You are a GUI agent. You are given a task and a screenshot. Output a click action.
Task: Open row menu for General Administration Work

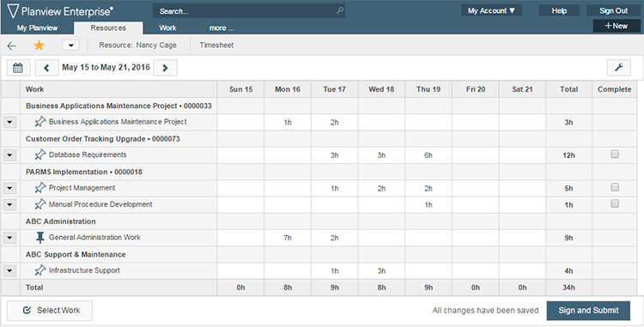click(x=9, y=238)
